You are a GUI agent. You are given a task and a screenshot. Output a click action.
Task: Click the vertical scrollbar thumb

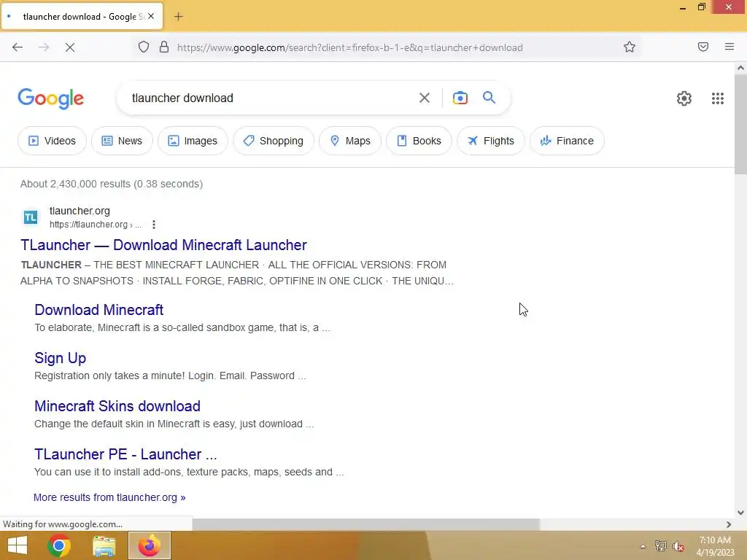(740, 125)
